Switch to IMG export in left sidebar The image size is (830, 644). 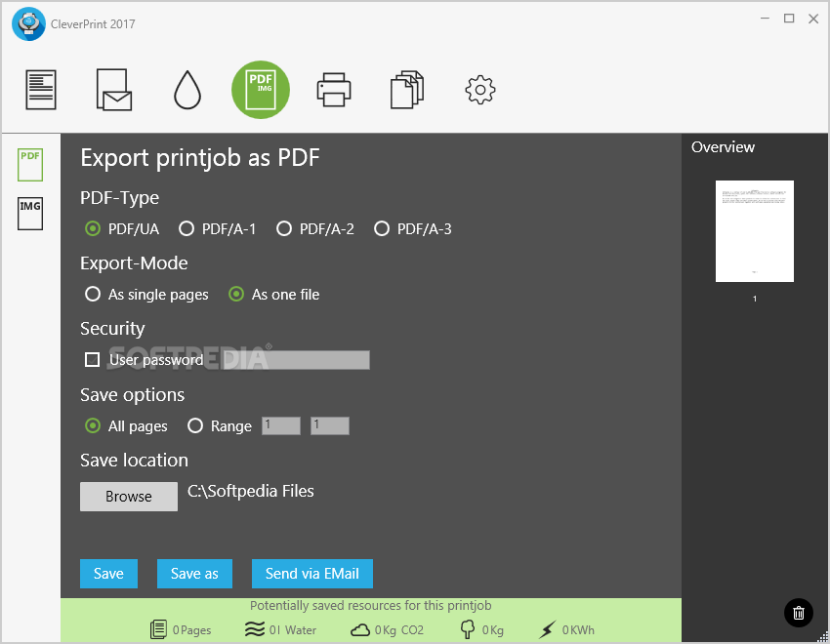click(30, 214)
